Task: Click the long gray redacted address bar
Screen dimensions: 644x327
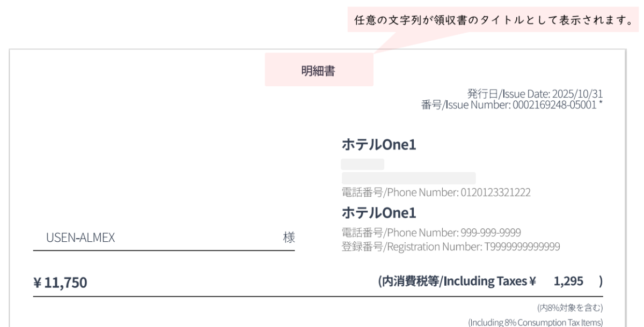Action: (x=408, y=178)
